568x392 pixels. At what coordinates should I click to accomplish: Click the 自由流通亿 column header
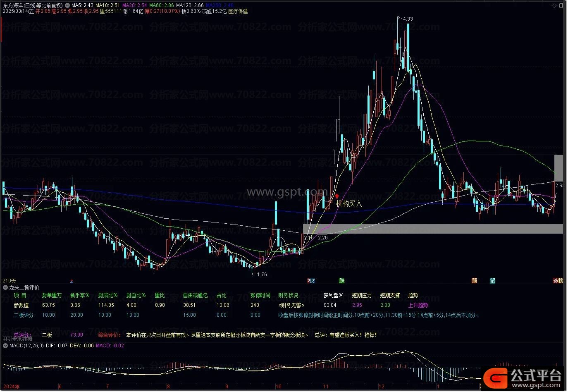[196, 295]
